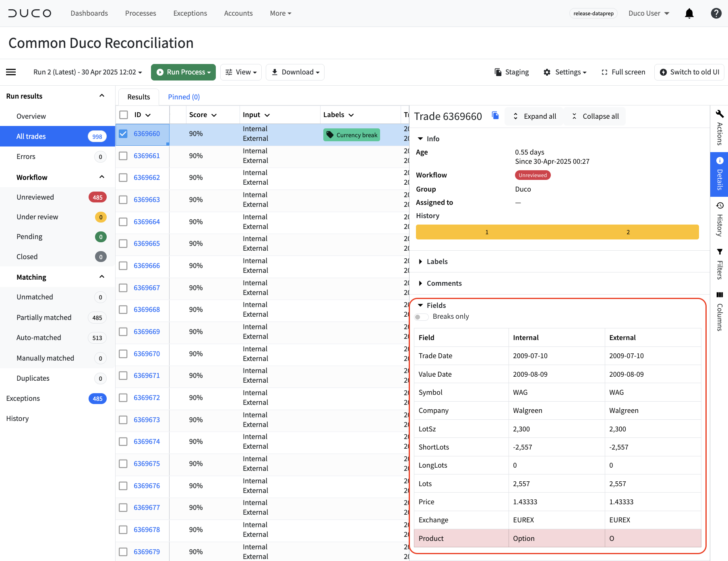This screenshot has width=728, height=561.
Task: Check the box for trade 6369670
Action: pyautogui.click(x=123, y=354)
